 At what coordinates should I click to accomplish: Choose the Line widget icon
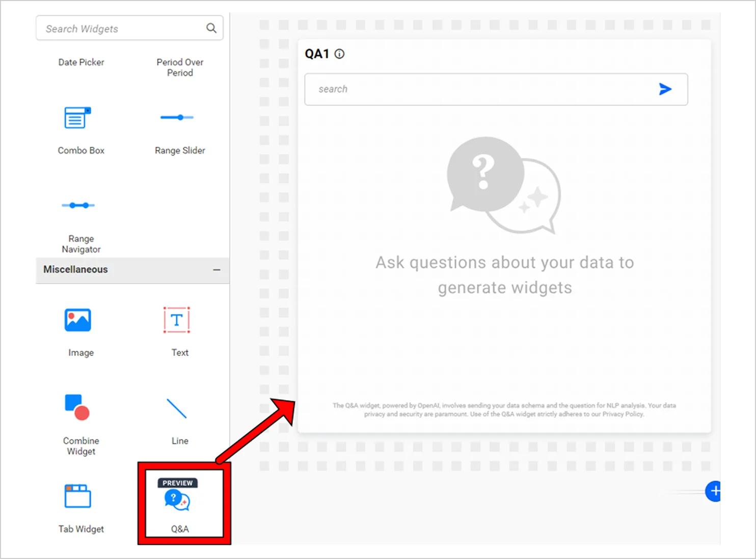tap(177, 408)
